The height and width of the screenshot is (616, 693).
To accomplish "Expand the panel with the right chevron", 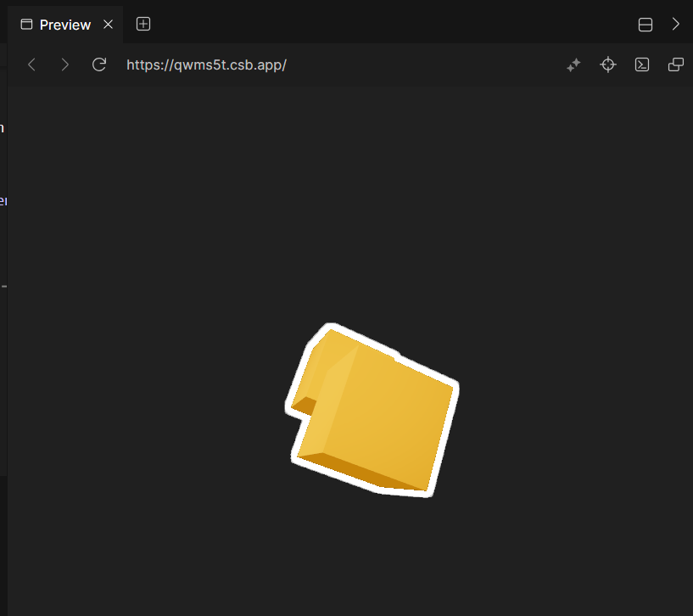I will pyautogui.click(x=676, y=24).
